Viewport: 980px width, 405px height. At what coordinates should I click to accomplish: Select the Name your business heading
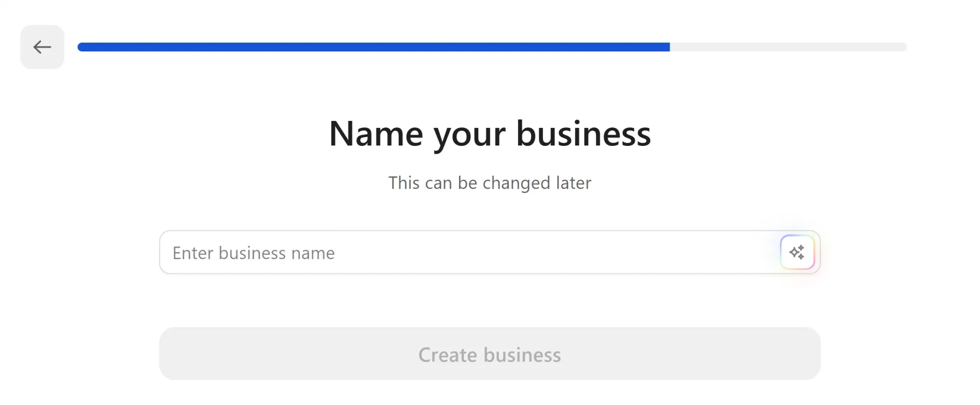tap(490, 134)
